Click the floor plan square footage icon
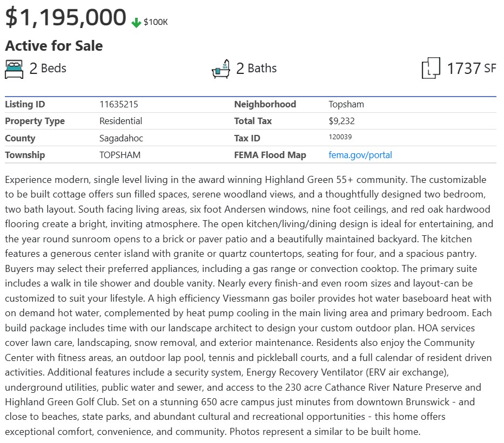This screenshot has width=504, height=443. click(431, 69)
